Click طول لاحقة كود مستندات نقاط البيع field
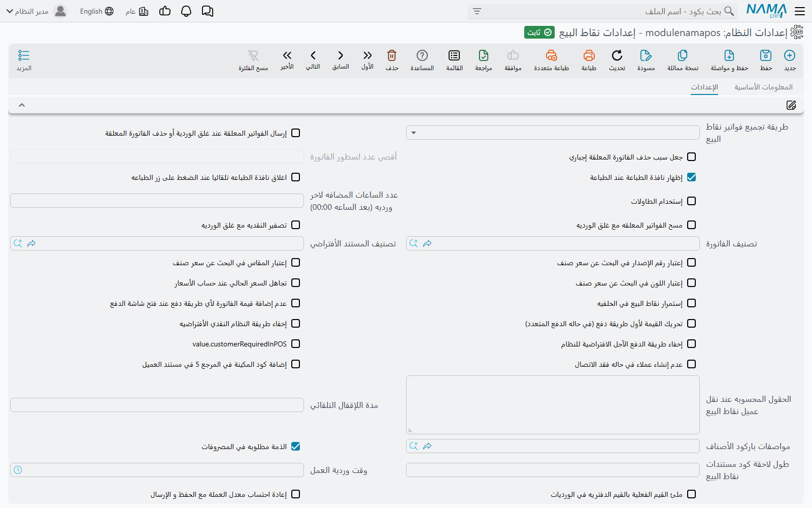The image size is (812, 508). click(x=553, y=470)
